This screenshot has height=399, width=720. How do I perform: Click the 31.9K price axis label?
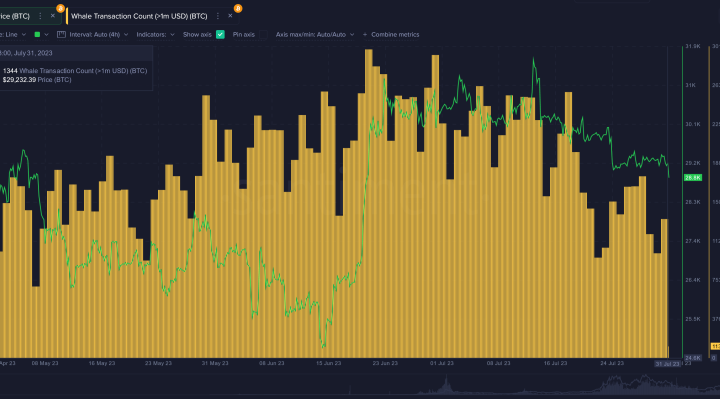click(692, 46)
